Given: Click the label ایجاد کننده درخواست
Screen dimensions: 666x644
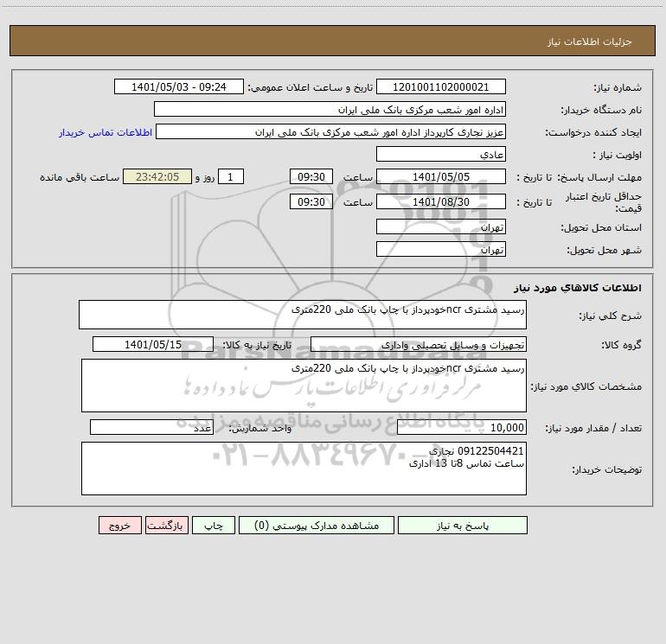Looking at the screenshot, I should click(x=594, y=132).
